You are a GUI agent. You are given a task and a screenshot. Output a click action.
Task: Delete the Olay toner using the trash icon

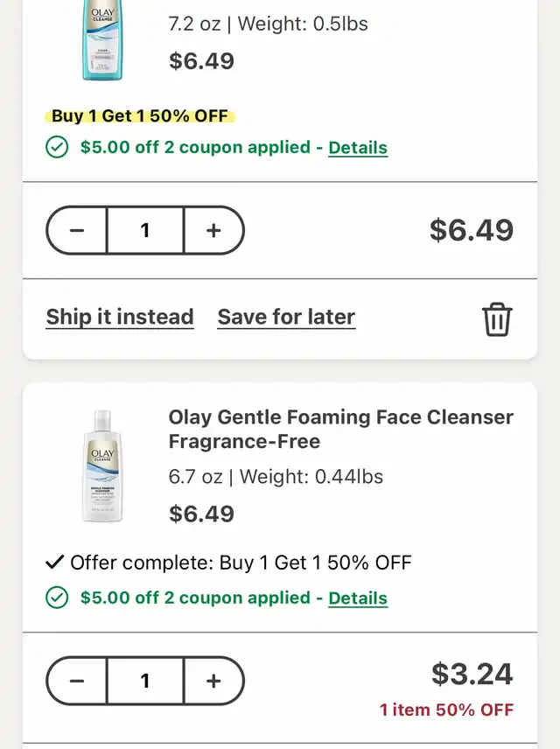(x=497, y=319)
